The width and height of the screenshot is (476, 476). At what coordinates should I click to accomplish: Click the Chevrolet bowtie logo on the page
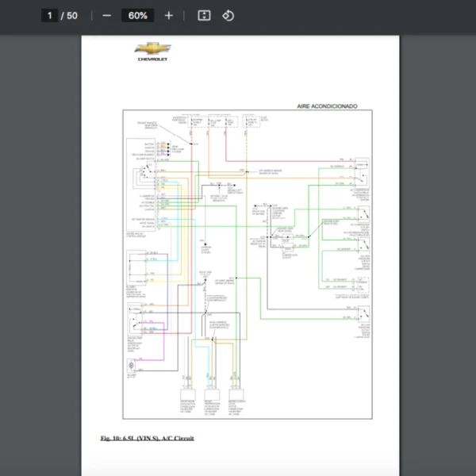[152, 49]
